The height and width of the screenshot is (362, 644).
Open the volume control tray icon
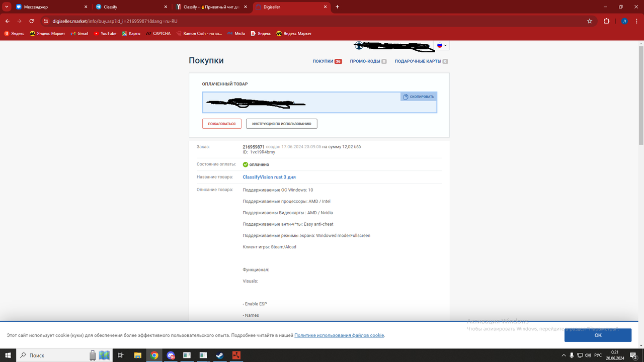click(589, 355)
